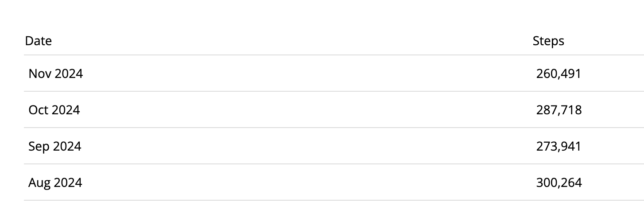
Task: Select the Sep 2024 date cell
Action: pyautogui.click(x=55, y=146)
